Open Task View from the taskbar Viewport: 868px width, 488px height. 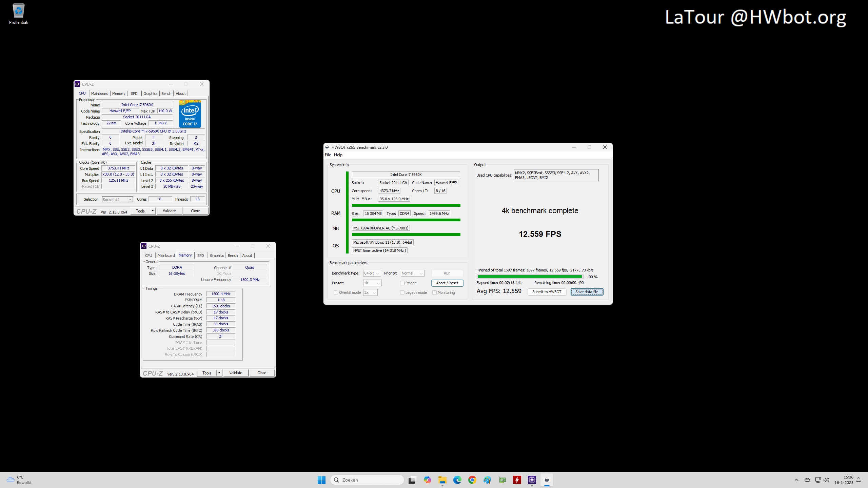412,480
